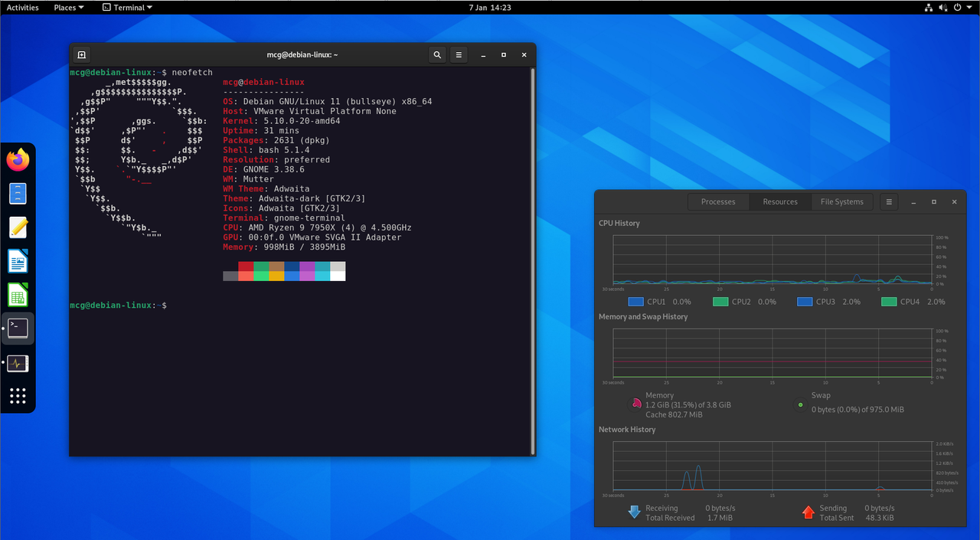Open the clock showing 7 Jan 14:23
Image resolution: width=980 pixels, height=540 pixels.
point(490,8)
